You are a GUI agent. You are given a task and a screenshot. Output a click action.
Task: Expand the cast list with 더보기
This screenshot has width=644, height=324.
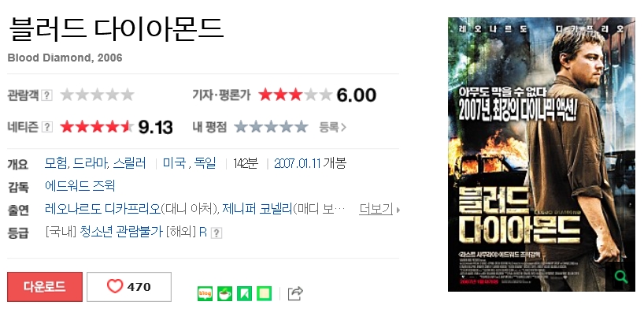pos(379,209)
